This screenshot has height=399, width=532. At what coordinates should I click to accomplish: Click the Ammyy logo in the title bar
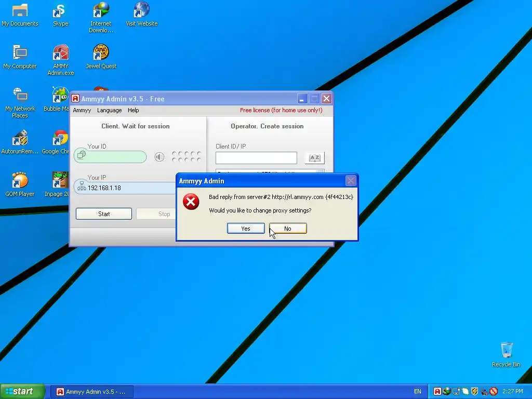(x=75, y=99)
